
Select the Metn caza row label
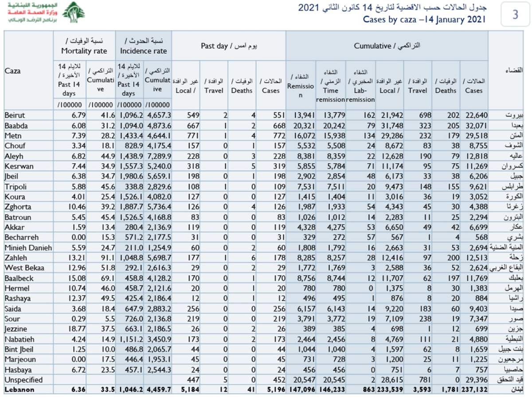[x=12, y=135]
